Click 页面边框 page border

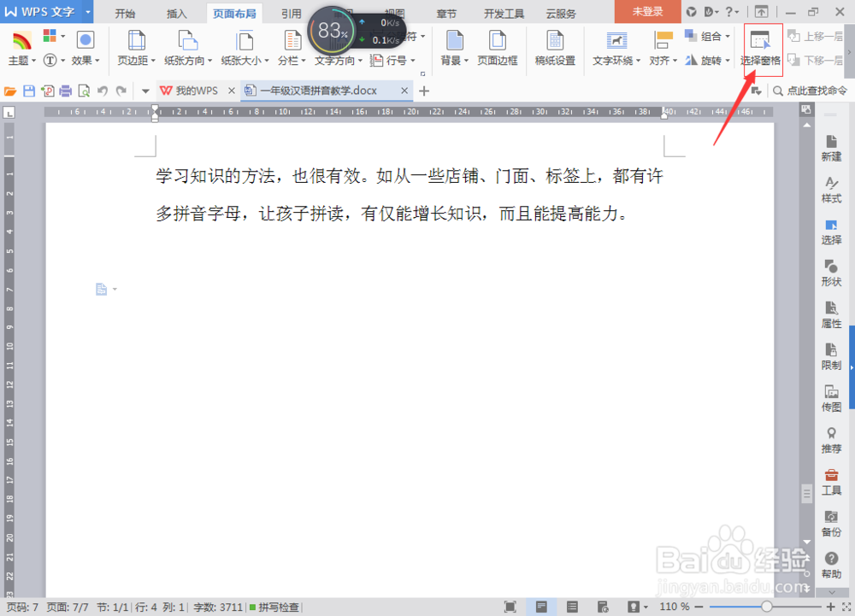click(x=498, y=47)
